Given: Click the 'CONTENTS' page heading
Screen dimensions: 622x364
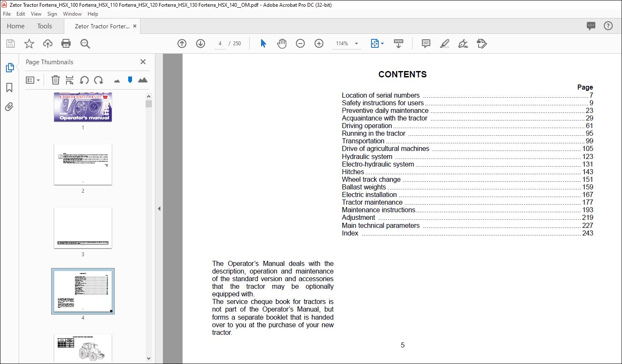Looking at the screenshot, I should (x=402, y=74).
